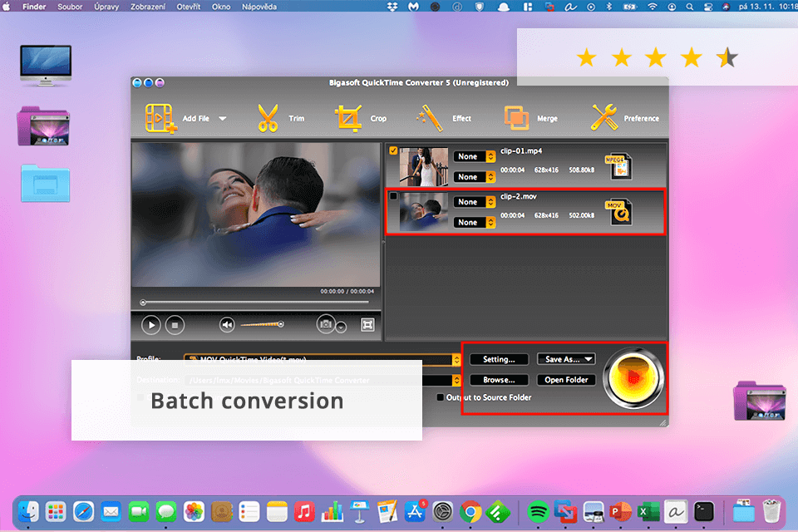
Task: Open the Trim scissors tool
Action: 268,118
